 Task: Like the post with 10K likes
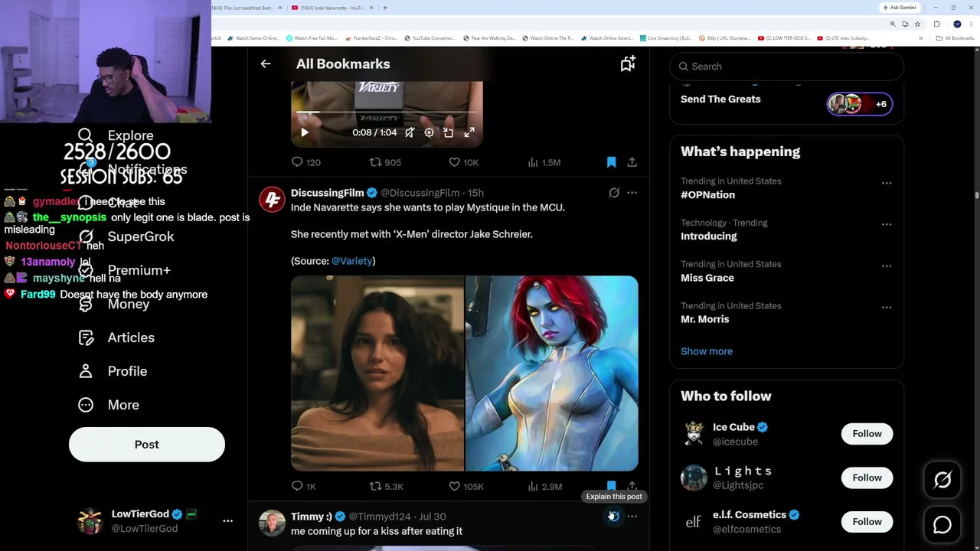[463, 162]
